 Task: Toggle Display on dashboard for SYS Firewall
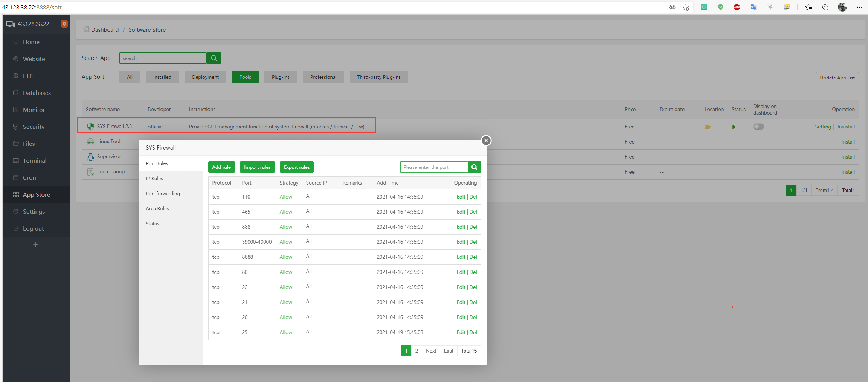click(x=758, y=127)
